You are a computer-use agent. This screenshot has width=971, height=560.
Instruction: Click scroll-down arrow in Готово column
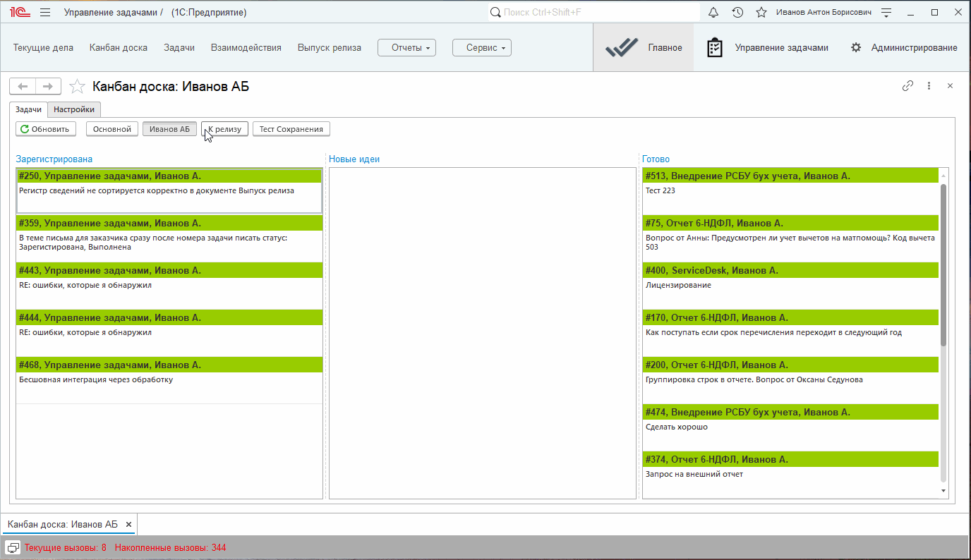click(x=943, y=490)
